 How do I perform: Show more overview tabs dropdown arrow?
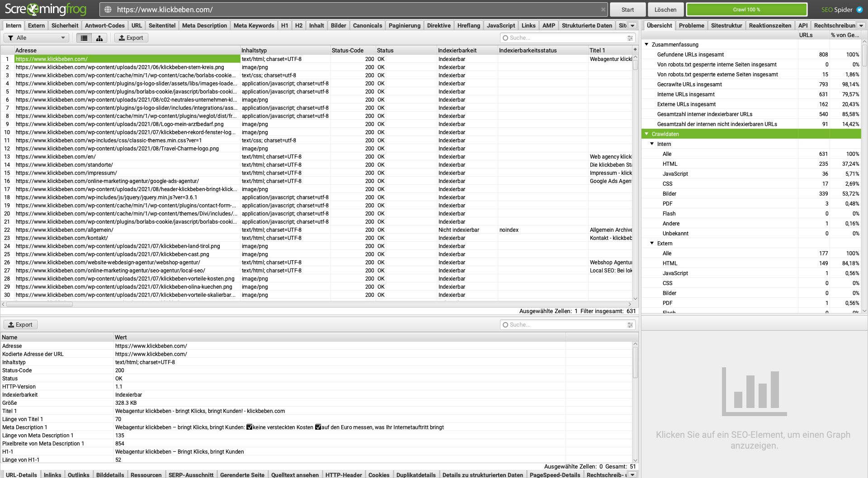click(862, 26)
